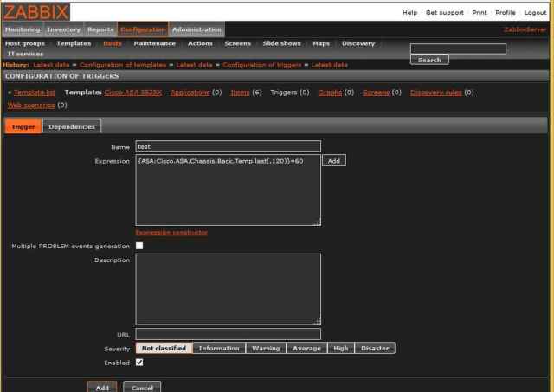This screenshot has width=554, height=392.
Task: Click the Expression textarea resize handle
Action: [x=318, y=222]
